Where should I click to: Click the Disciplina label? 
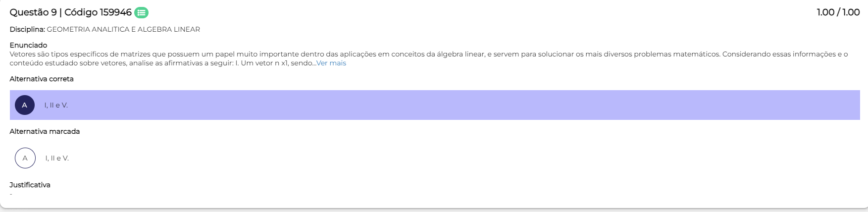click(27, 30)
